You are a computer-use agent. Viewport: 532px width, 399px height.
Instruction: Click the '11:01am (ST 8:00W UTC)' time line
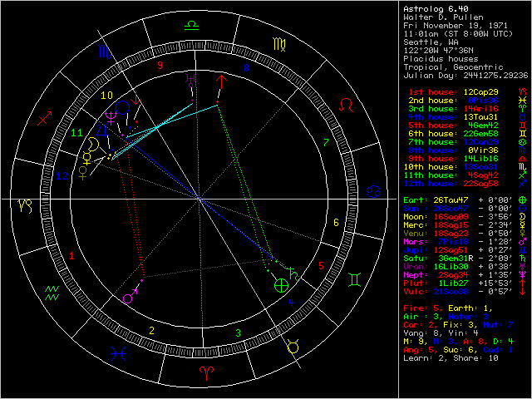[458, 34]
